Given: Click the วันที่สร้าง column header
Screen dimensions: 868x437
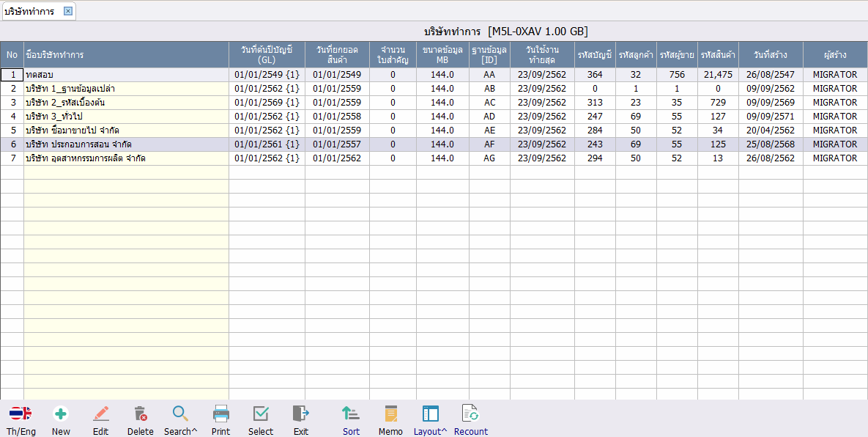Looking at the screenshot, I should point(771,55).
